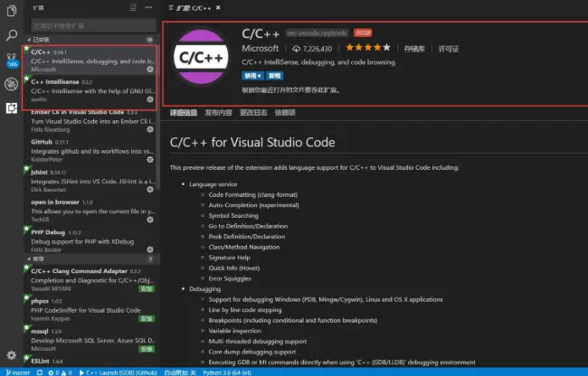Open the Extensions view icon
The width and height of the screenshot is (588, 376).
coord(12,108)
